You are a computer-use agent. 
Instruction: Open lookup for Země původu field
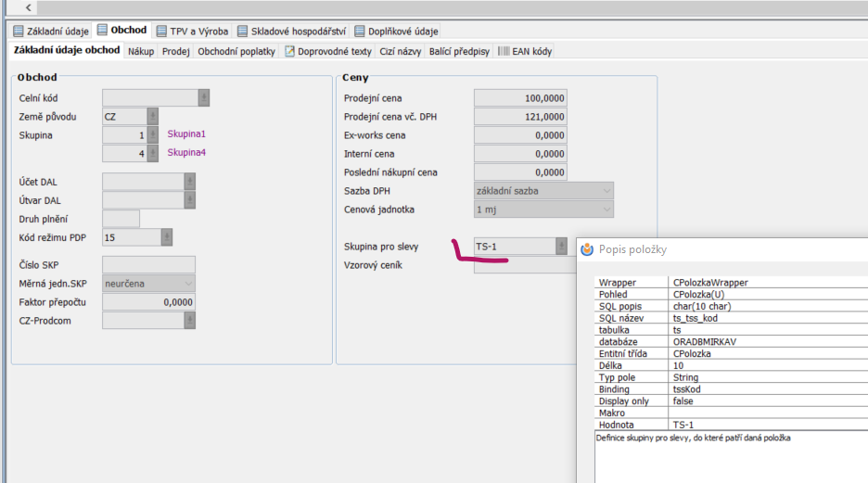(x=152, y=117)
